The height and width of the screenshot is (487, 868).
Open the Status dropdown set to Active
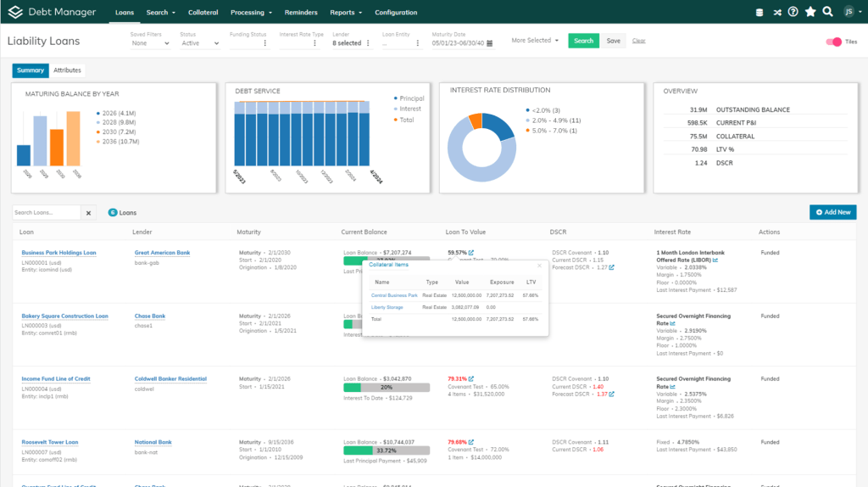[x=200, y=42]
